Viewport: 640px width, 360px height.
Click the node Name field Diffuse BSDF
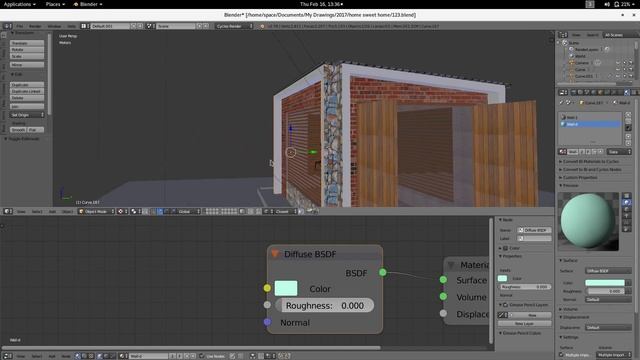pyautogui.click(x=534, y=230)
